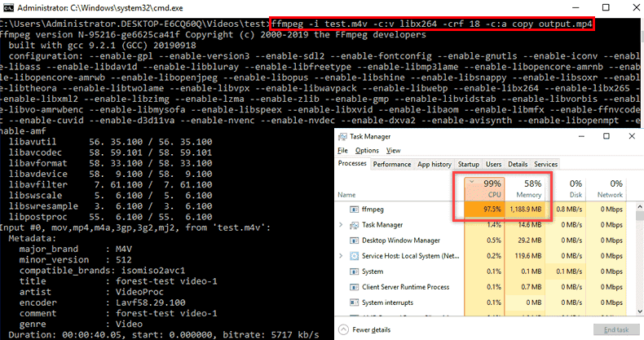Click the Client Server Runtime Process icon
This screenshot has height=340, width=644.
pyautogui.click(x=354, y=287)
